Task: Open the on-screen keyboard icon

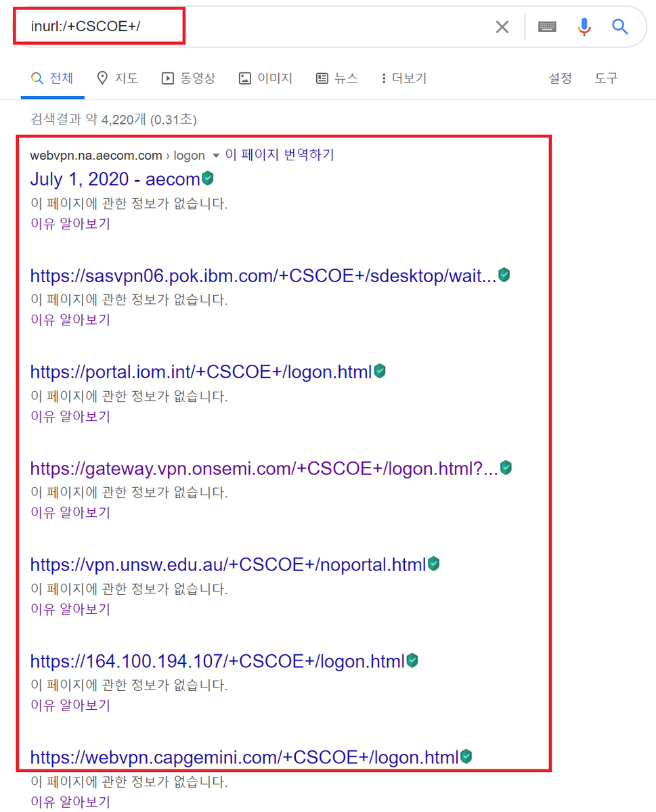Action: point(547,27)
